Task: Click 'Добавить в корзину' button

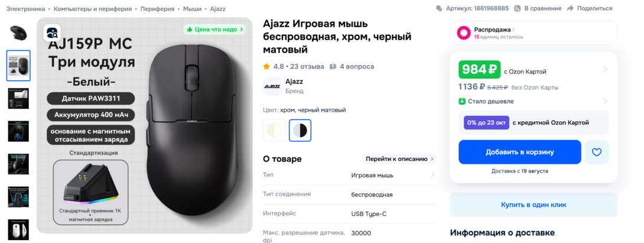Action: pyautogui.click(x=519, y=152)
